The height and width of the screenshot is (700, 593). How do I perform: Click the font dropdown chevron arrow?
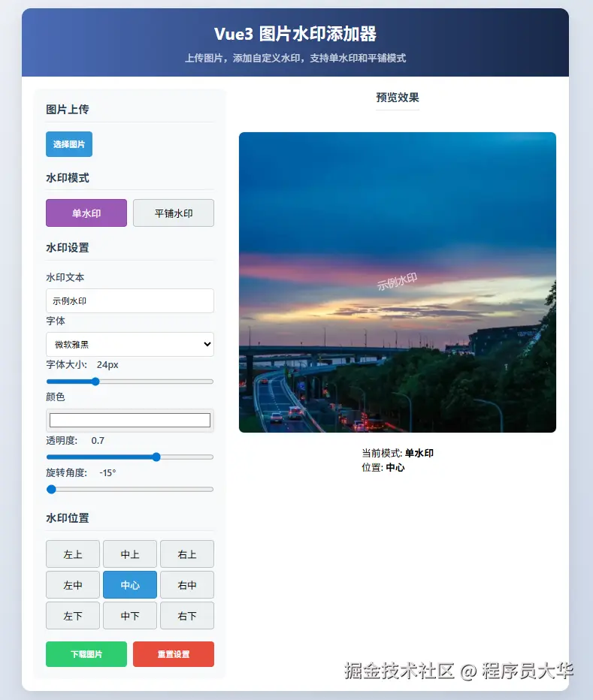click(x=207, y=344)
